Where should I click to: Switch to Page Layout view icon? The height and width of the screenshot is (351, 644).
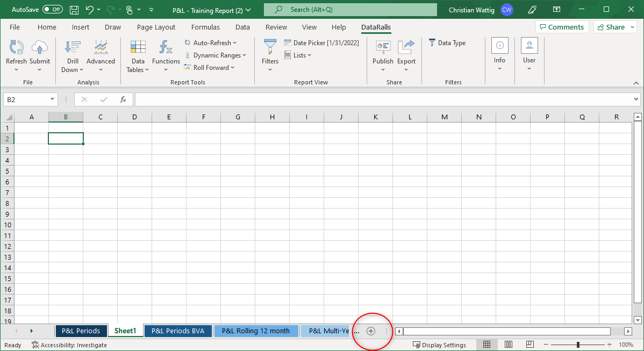509,345
